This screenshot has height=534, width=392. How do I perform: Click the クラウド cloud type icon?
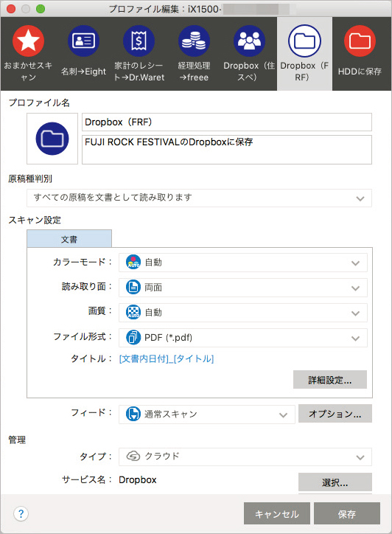click(133, 456)
